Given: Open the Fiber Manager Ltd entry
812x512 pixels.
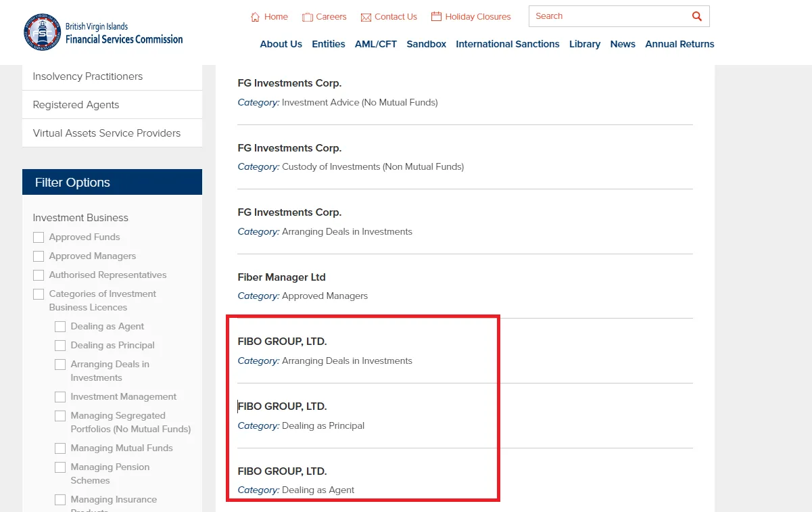Looking at the screenshot, I should point(281,277).
